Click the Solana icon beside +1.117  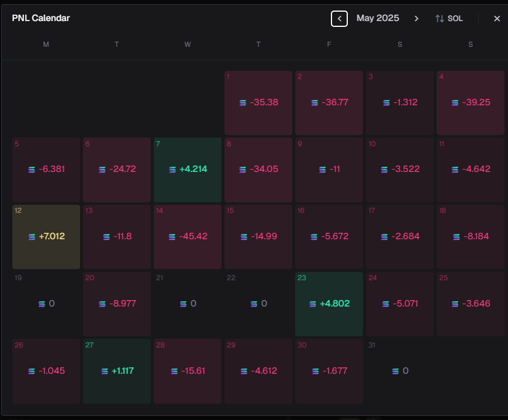point(105,371)
